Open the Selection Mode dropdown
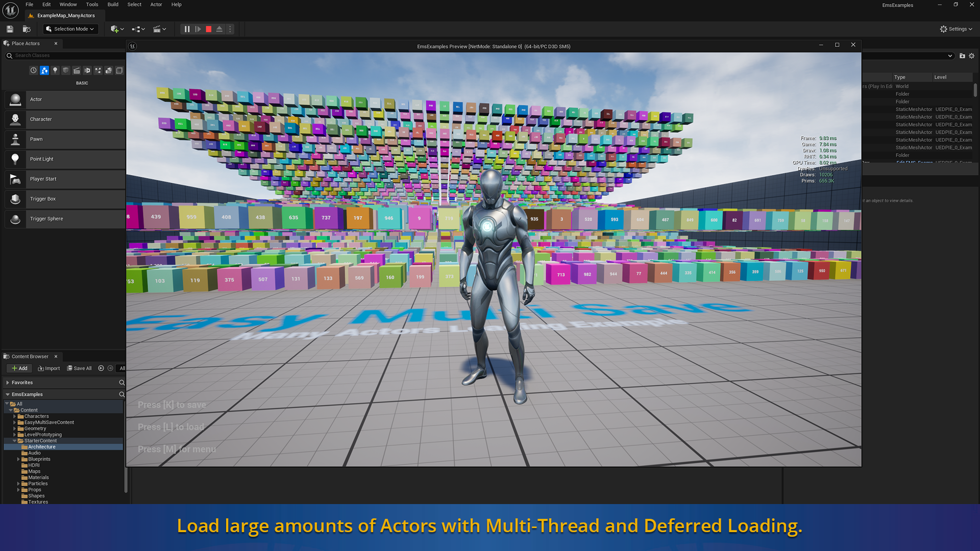The height and width of the screenshot is (551, 980). click(70, 29)
